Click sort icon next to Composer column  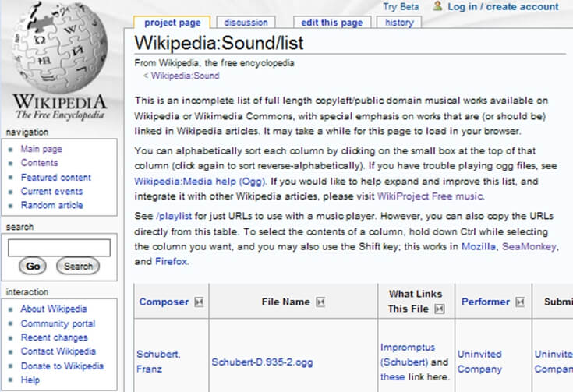point(199,302)
